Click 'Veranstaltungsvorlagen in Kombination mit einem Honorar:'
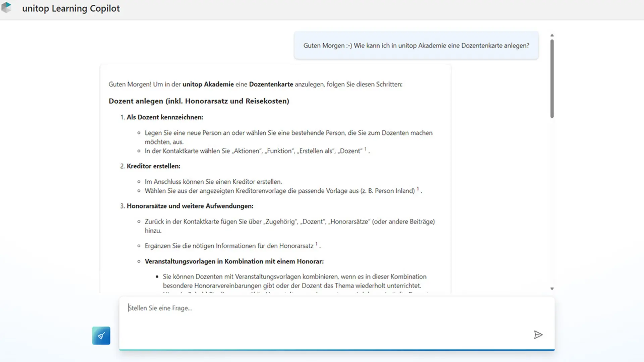The width and height of the screenshot is (644, 362). point(234,261)
